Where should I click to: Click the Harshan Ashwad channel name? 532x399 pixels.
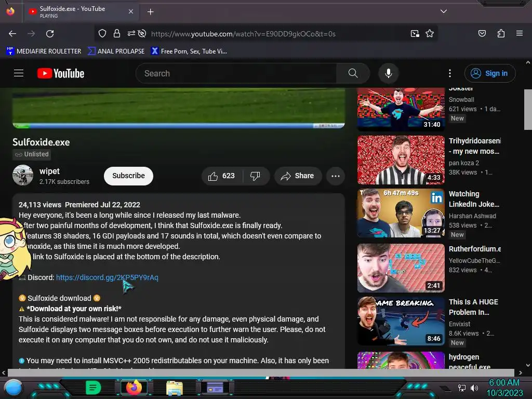coord(472,216)
